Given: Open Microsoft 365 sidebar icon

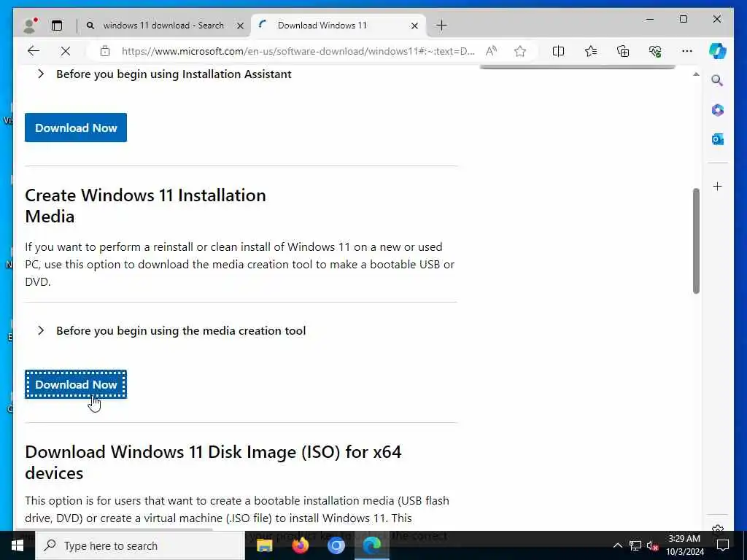Looking at the screenshot, I should click(718, 110).
